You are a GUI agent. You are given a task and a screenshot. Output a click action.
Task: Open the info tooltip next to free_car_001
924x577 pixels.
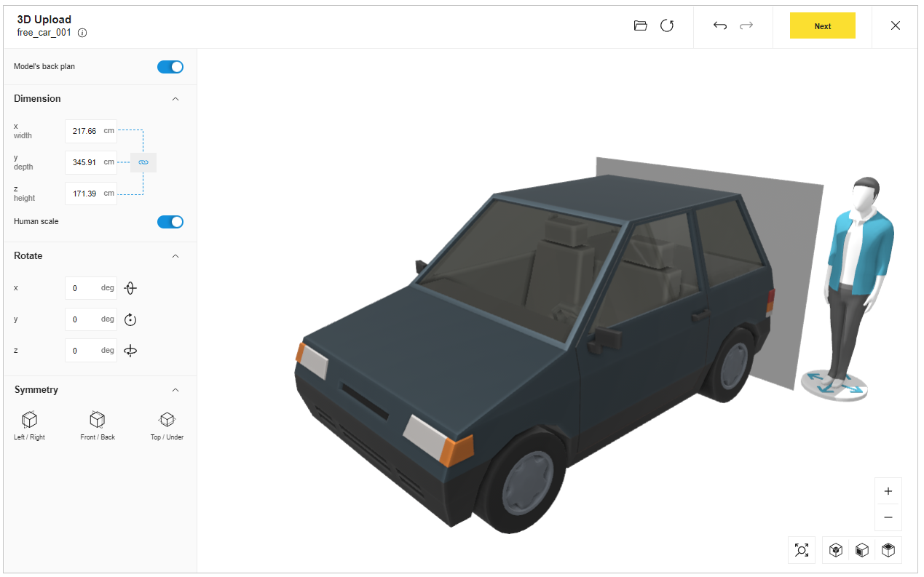click(82, 32)
